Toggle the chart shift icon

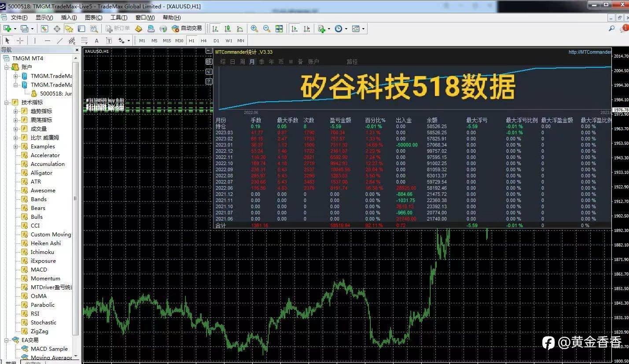point(307,29)
